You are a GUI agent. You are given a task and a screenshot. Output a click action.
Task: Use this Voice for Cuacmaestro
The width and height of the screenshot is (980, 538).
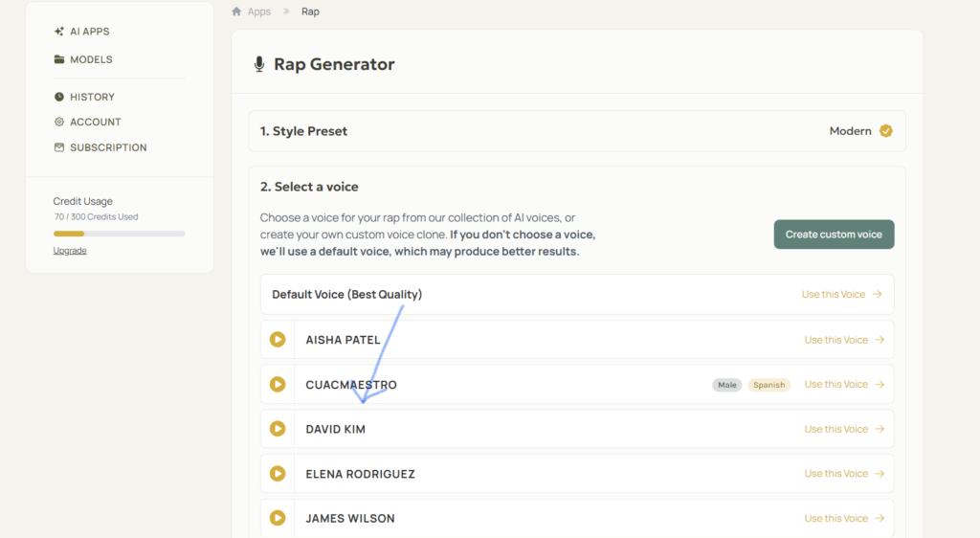click(x=844, y=384)
